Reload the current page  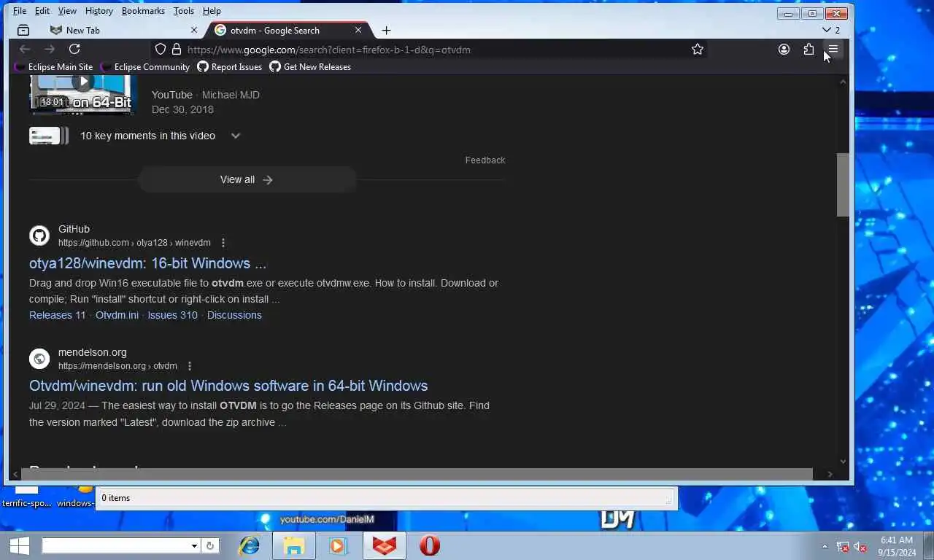(74, 49)
